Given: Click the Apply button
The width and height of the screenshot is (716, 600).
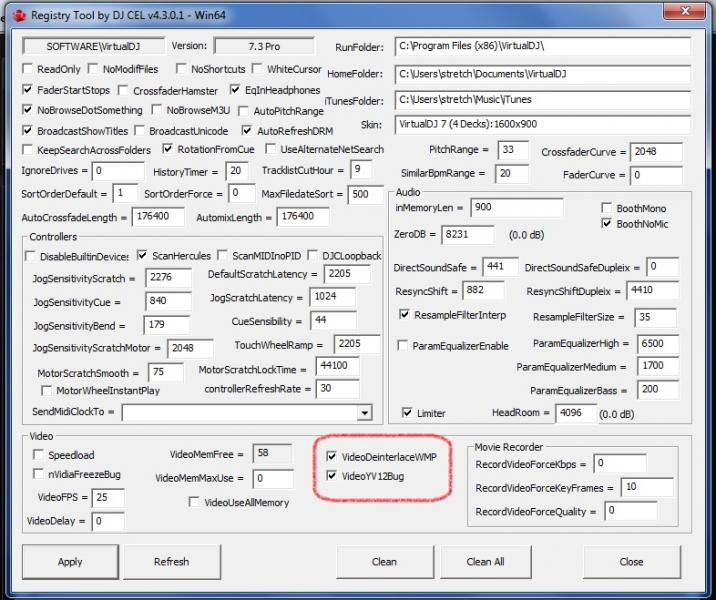Looking at the screenshot, I should point(70,562).
